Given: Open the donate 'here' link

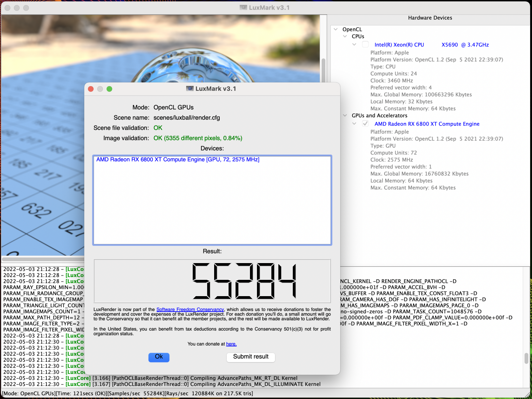Looking at the screenshot, I should (x=231, y=344).
